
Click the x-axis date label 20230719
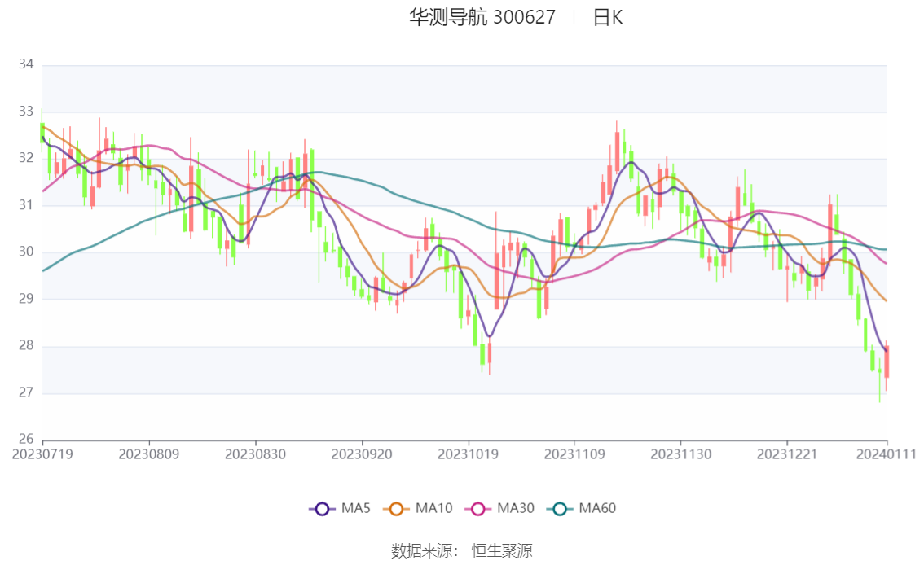42,454
